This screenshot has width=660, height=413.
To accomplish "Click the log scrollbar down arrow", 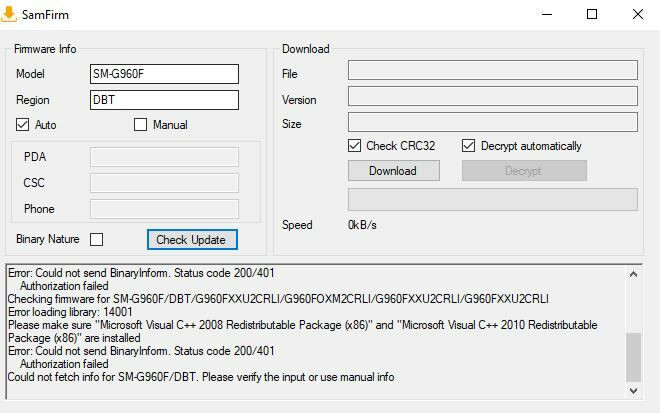I will point(633,391).
